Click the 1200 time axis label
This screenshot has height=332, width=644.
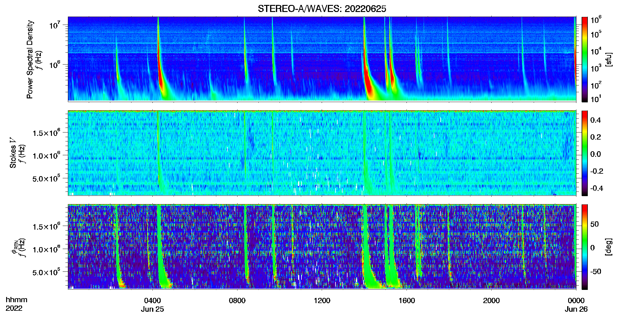pyautogui.click(x=322, y=301)
